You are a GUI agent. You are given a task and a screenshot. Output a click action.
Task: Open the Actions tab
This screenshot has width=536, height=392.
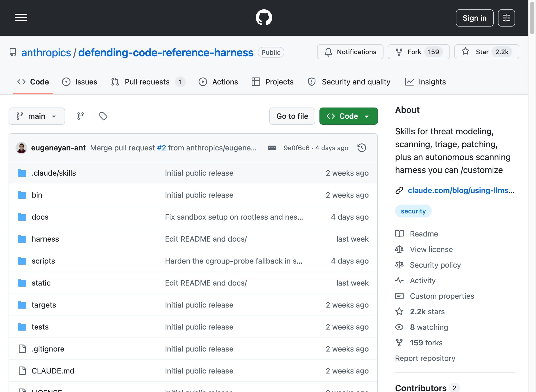pyautogui.click(x=218, y=82)
